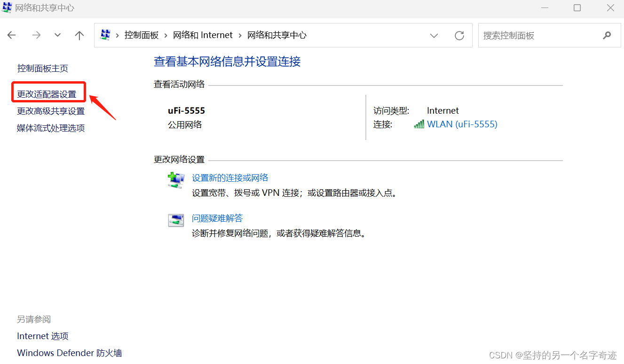
Task: Close the 网络和共享中心 window
Action: click(610, 8)
